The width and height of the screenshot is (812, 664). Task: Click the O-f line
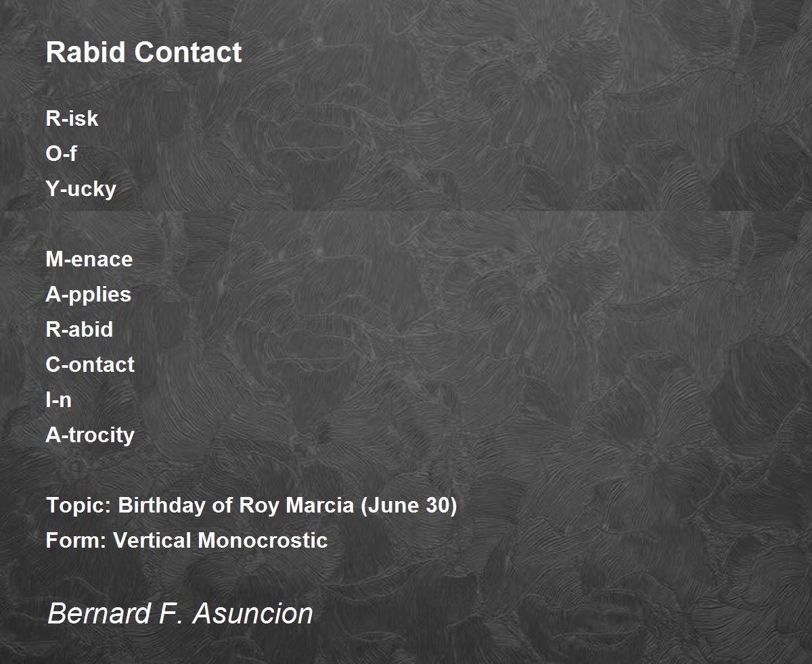click(x=61, y=153)
